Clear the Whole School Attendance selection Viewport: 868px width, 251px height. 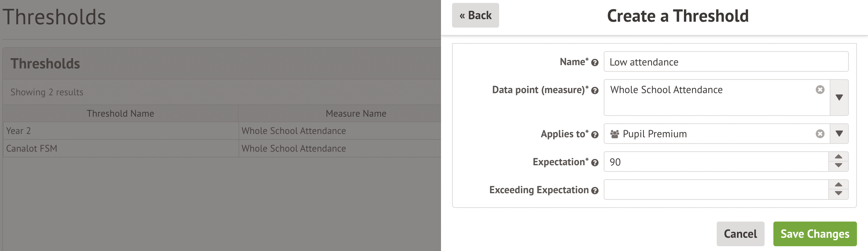820,90
